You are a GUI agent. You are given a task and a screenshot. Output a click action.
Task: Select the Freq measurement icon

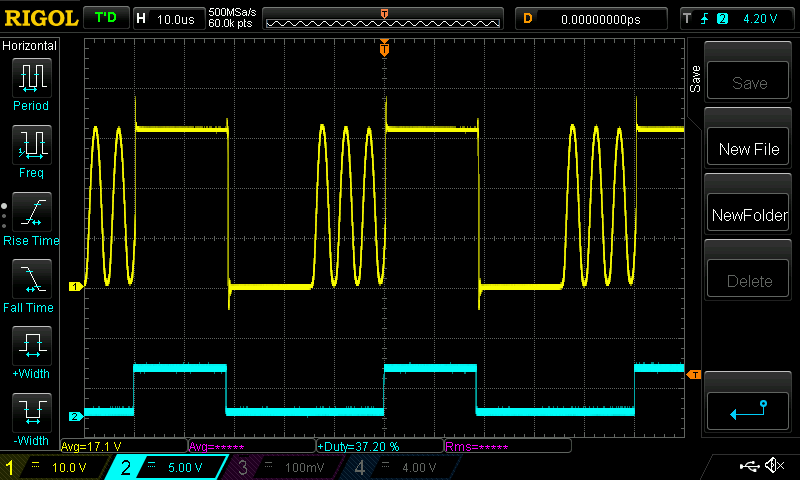tap(31, 145)
